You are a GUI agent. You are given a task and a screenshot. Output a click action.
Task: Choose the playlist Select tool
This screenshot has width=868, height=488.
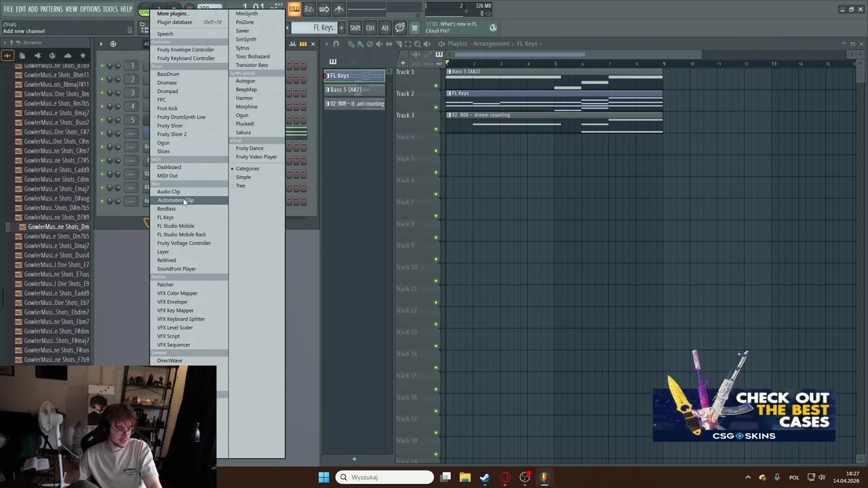coord(408,44)
